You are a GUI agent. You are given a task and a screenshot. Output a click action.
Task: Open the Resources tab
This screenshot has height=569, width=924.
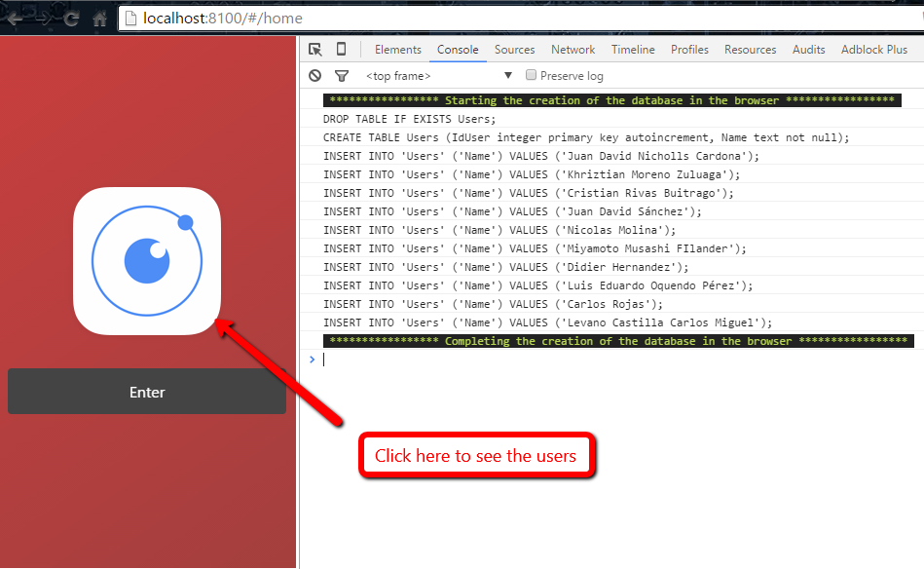750,50
